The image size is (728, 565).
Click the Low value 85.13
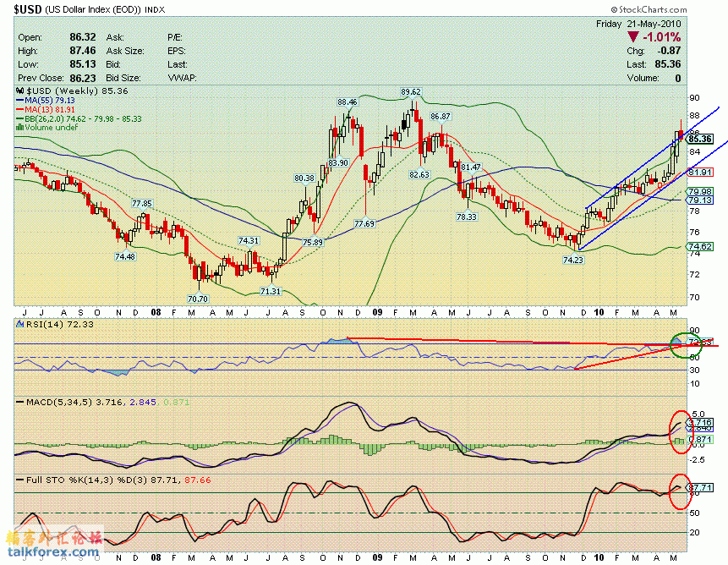[83, 64]
